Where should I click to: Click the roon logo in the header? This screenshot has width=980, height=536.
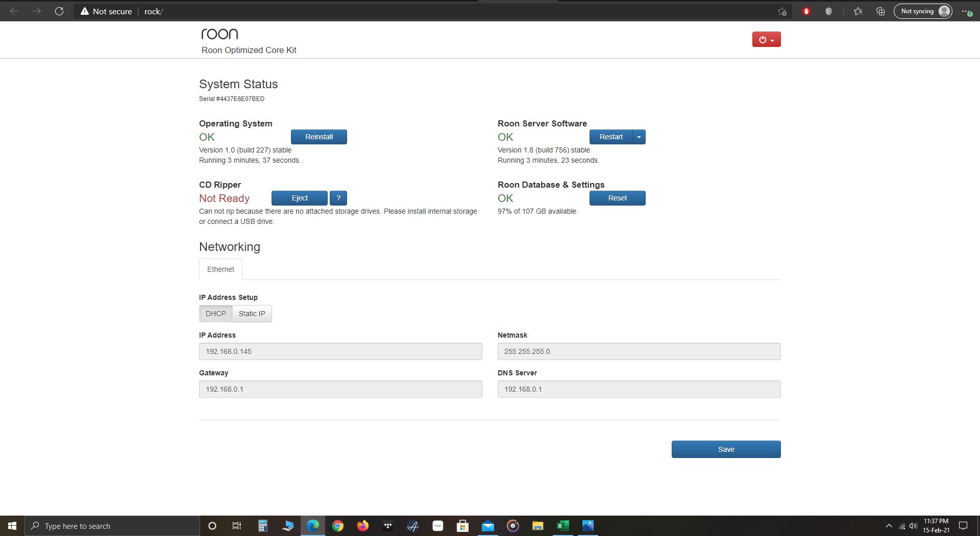[x=219, y=34]
